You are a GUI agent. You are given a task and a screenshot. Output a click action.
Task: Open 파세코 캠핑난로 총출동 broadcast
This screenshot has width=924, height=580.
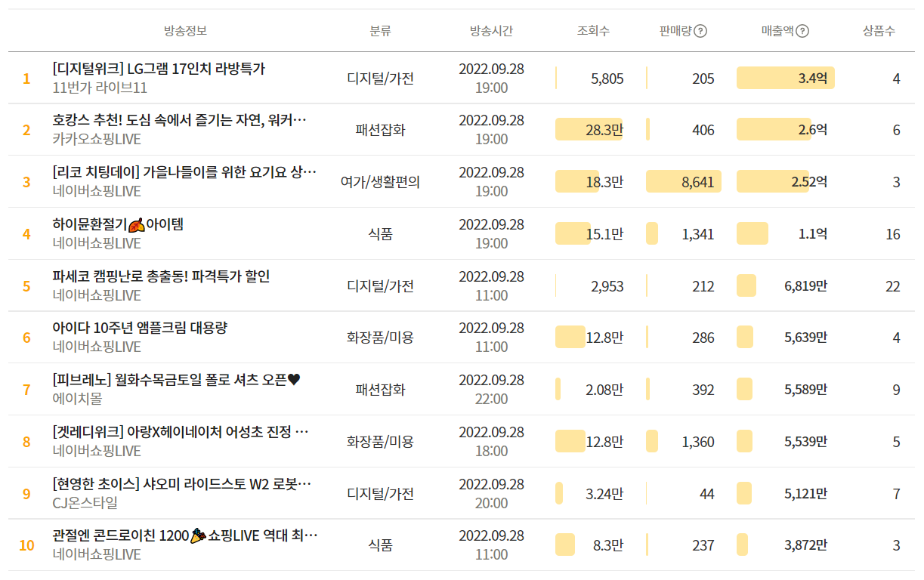click(x=161, y=276)
